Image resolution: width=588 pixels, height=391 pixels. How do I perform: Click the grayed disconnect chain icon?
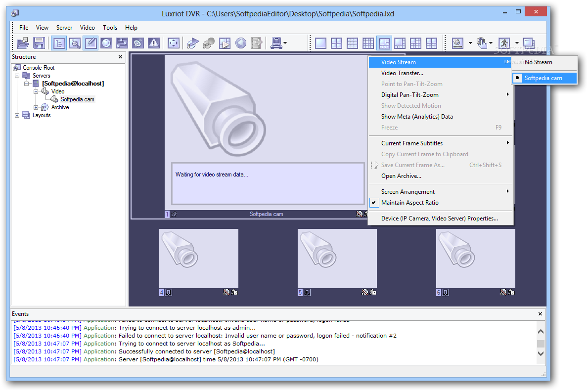tap(209, 43)
